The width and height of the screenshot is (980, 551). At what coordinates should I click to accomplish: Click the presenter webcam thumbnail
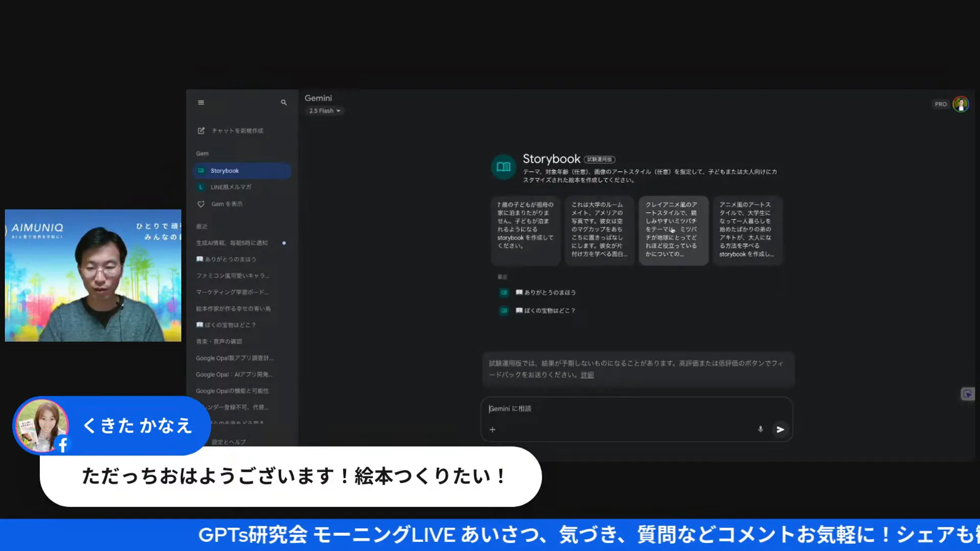(93, 275)
